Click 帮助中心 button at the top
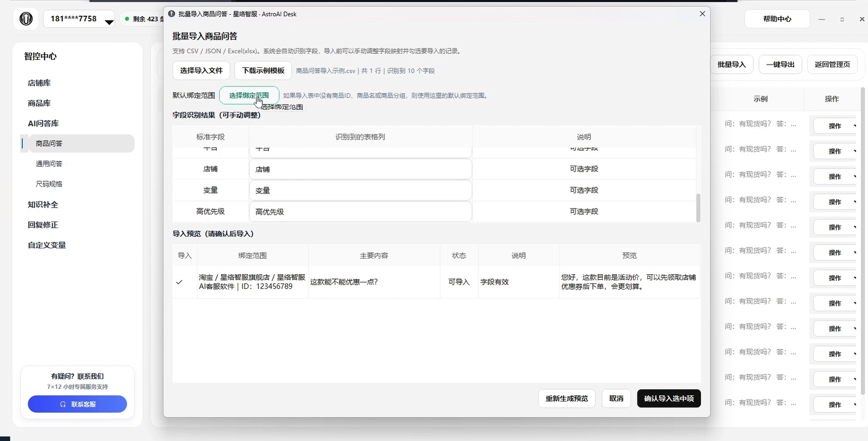The image size is (868, 441). coord(777,18)
